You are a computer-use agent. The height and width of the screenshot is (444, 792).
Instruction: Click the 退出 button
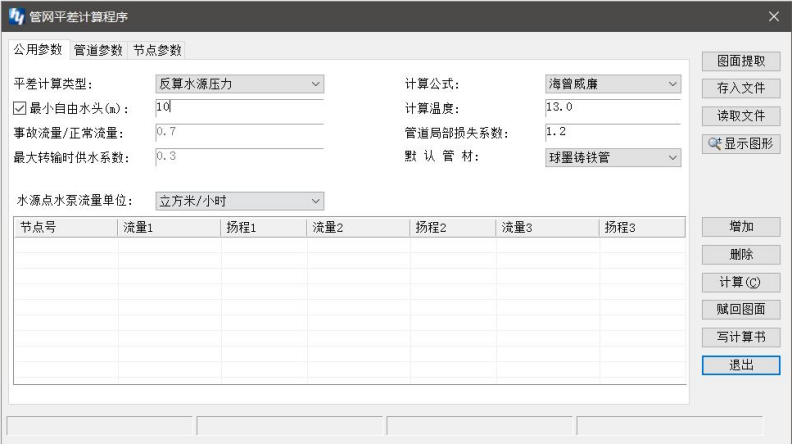(x=741, y=365)
